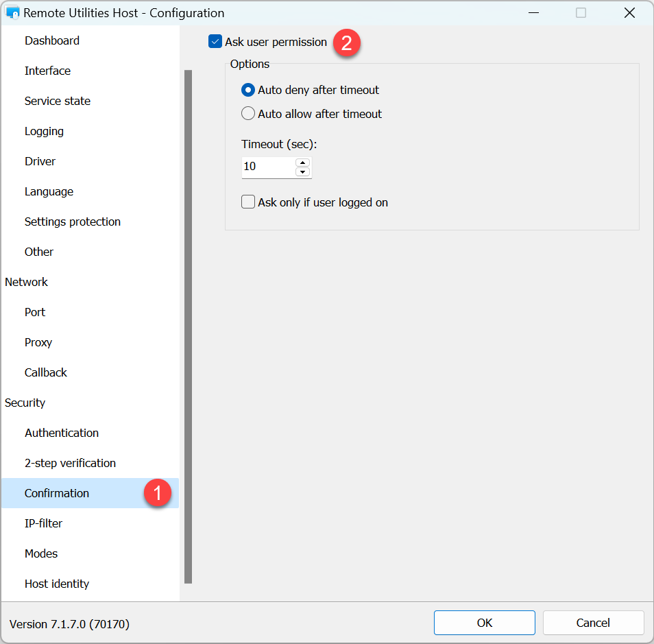Decrease timeout with down arrow

point(302,171)
